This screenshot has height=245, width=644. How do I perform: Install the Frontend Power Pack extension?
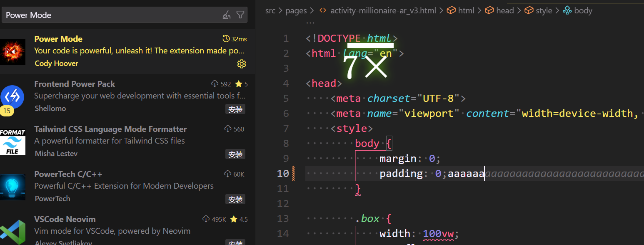[x=235, y=109]
